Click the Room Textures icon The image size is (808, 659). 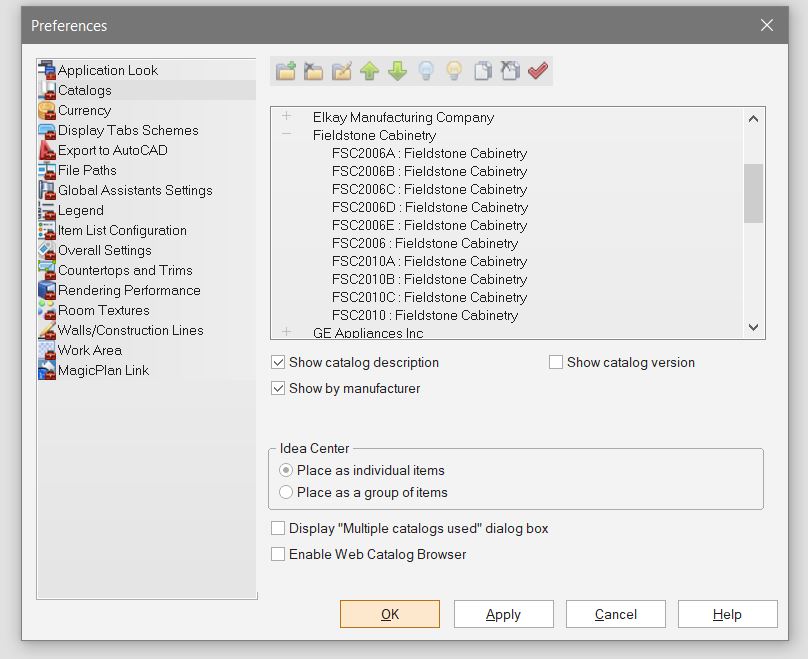click(47, 310)
